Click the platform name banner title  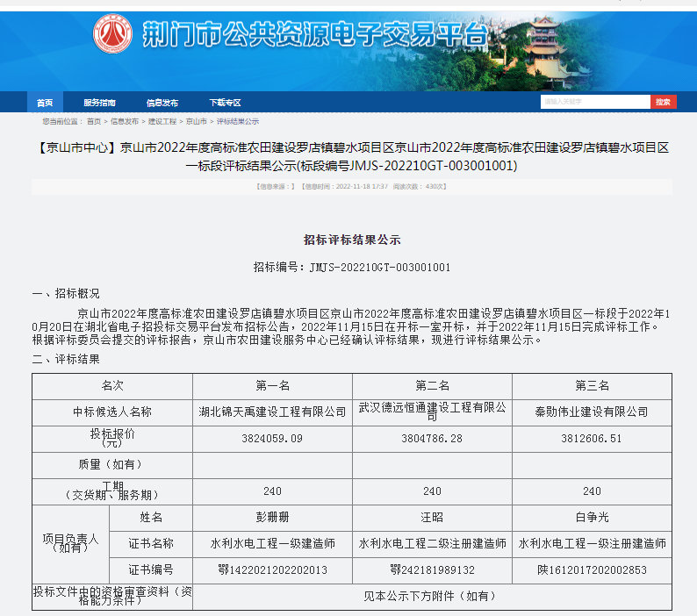tap(314, 35)
